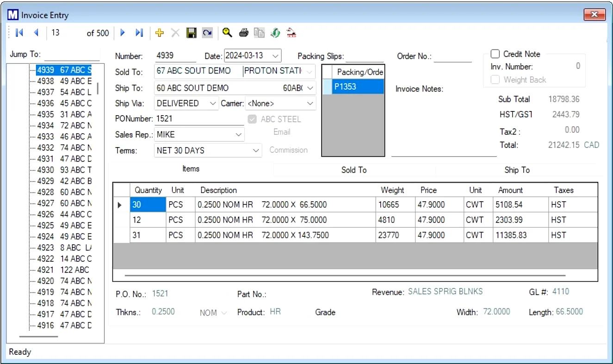Open the Terms dropdown showing NET 30 DAYS
The image size is (613, 364).
point(256,150)
